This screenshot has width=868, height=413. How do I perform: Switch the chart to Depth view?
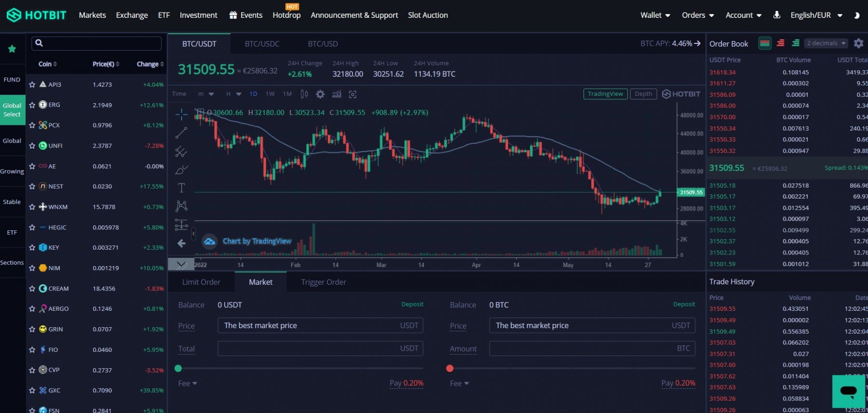(x=643, y=94)
